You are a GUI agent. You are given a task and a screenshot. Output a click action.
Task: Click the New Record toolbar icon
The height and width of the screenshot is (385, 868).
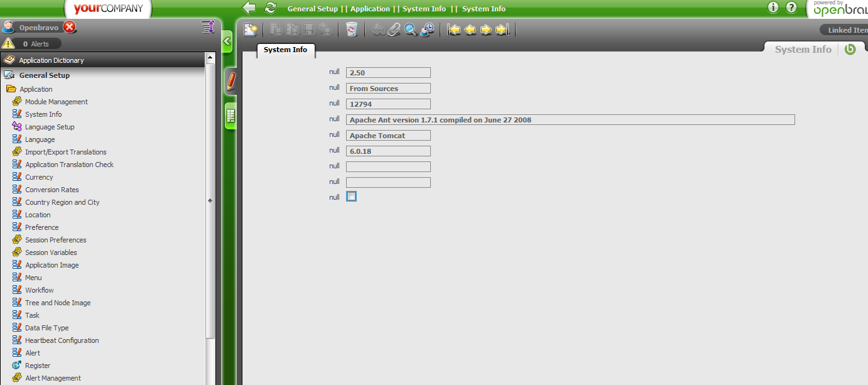tap(251, 30)
